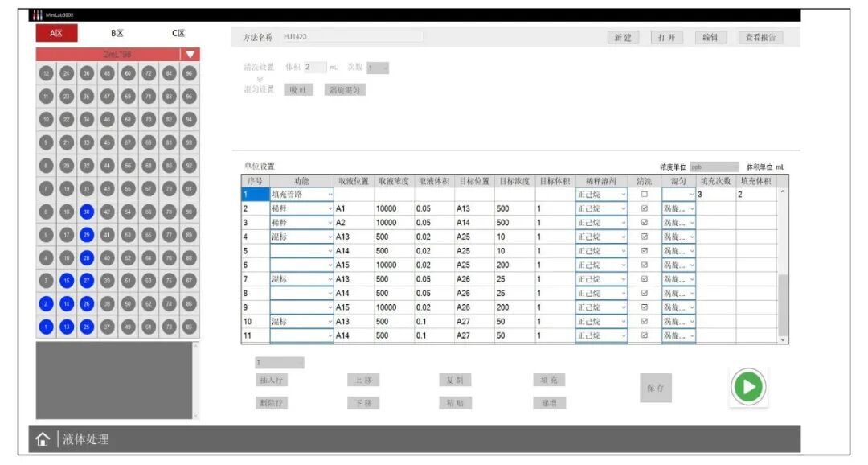Click the MiniLab3000 title bar logo
868x465 pixels.
point(37,15)
